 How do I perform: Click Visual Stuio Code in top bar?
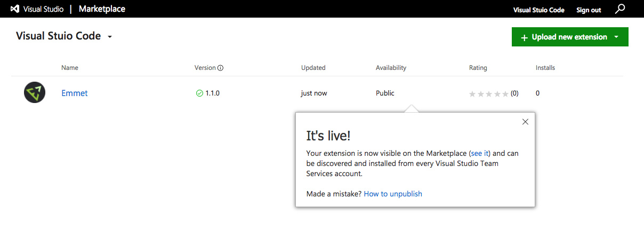538,10
